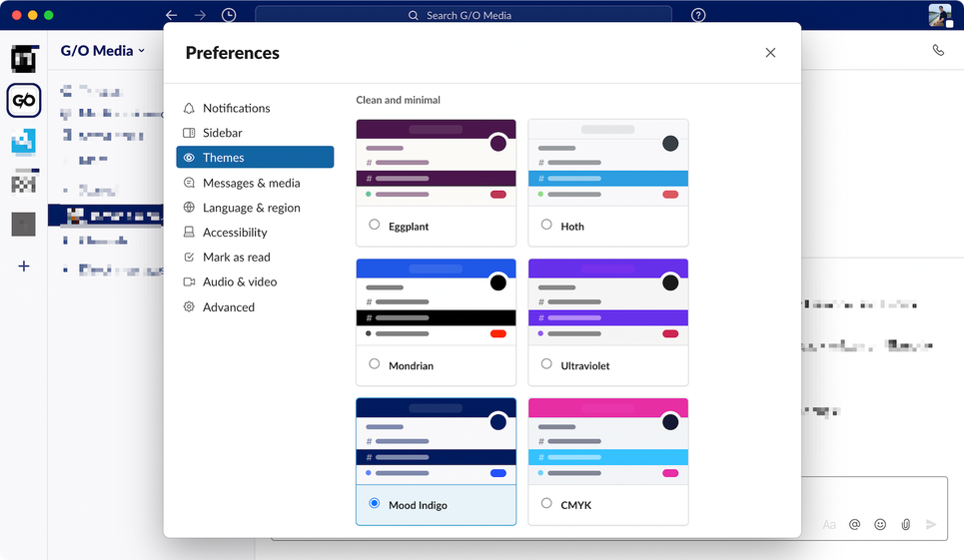Image resolution: width=964 pixels, height=560 pixels.
Task: Click the back navigation arrow
Action: pos(172,15)
